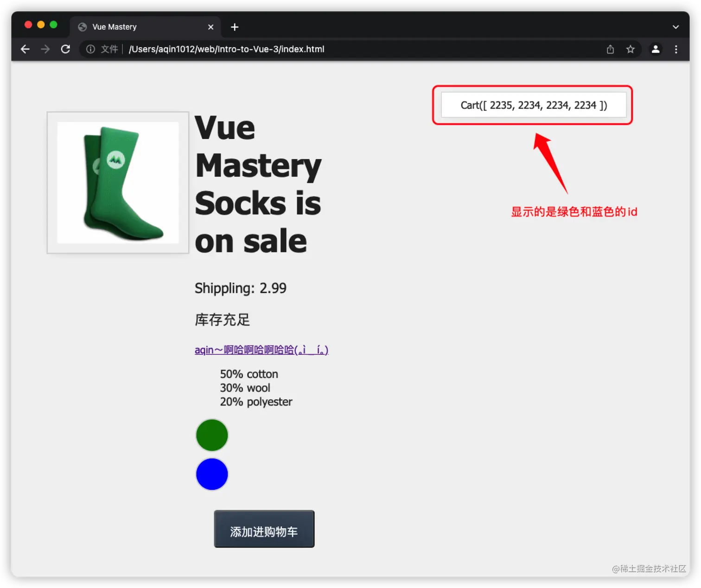The width and height of the screenshot is (701, 588).
Task: Select the Vue Mastery tab
Action: (x=145, y=27)
